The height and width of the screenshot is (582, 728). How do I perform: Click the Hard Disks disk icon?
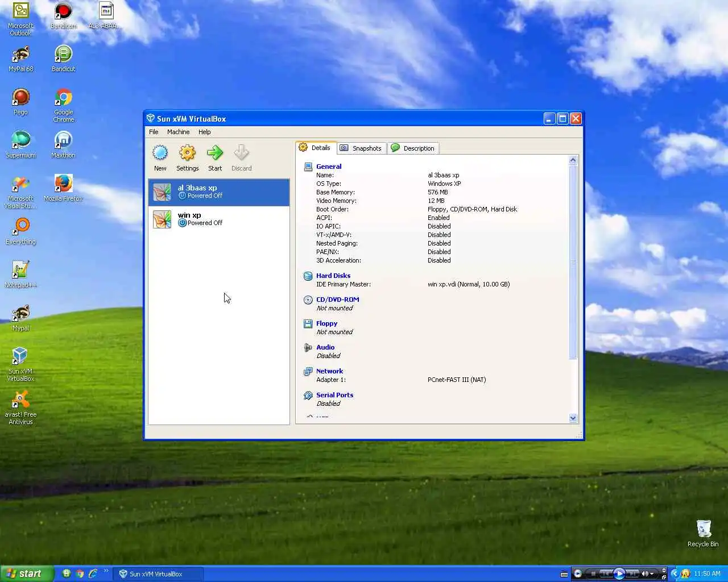tap(308, 276)
